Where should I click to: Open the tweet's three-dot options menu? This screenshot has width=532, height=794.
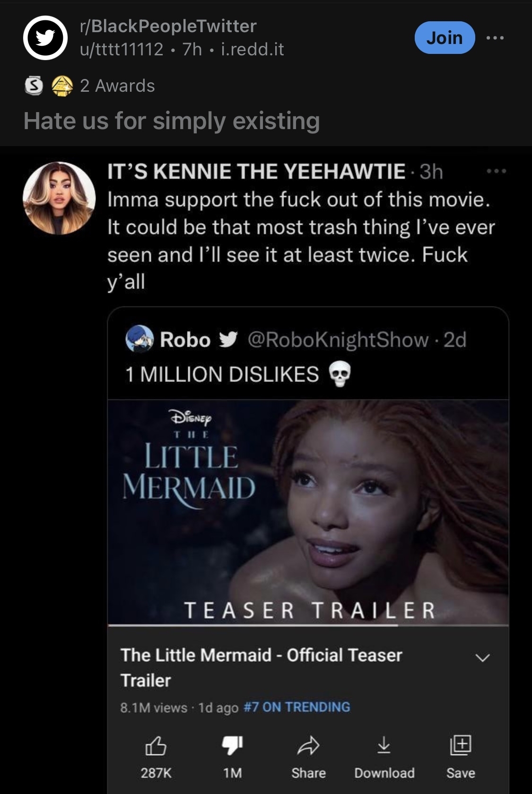click(x=497, y=171)
